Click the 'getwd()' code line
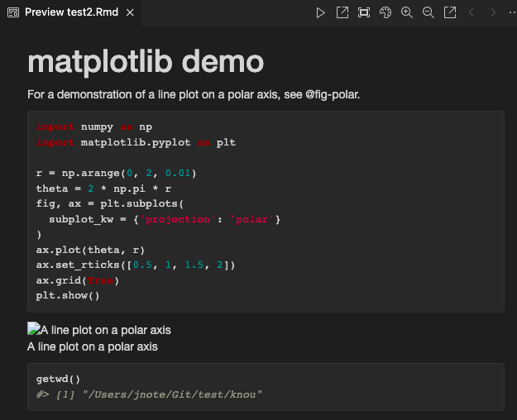This screenshot has width=517, height=420. (58, 379)
